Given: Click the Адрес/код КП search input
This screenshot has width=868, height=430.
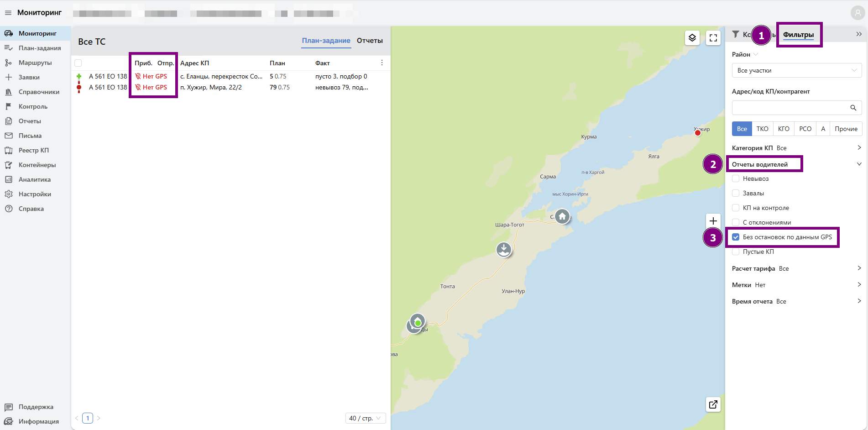Looking at the screenshot, I should 790,108.
